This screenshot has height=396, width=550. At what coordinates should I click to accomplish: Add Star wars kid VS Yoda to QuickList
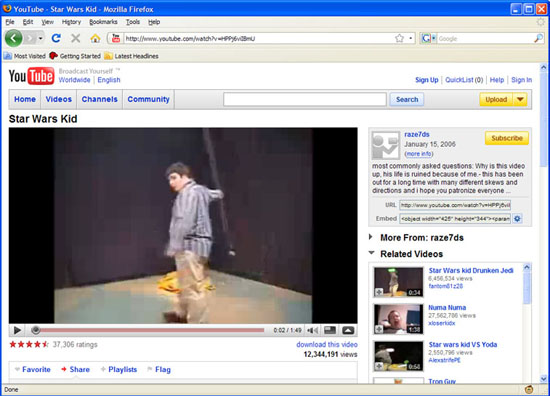click(x=379, y=366)
